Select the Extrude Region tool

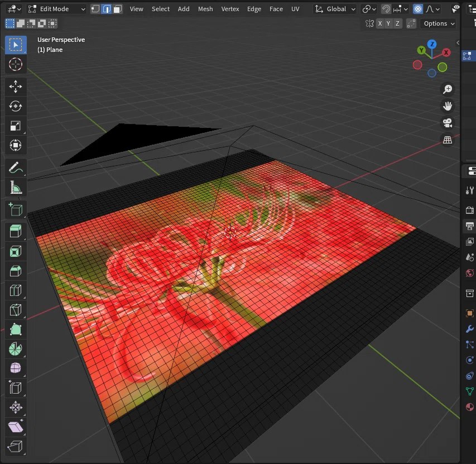click(x=16, y=232)
